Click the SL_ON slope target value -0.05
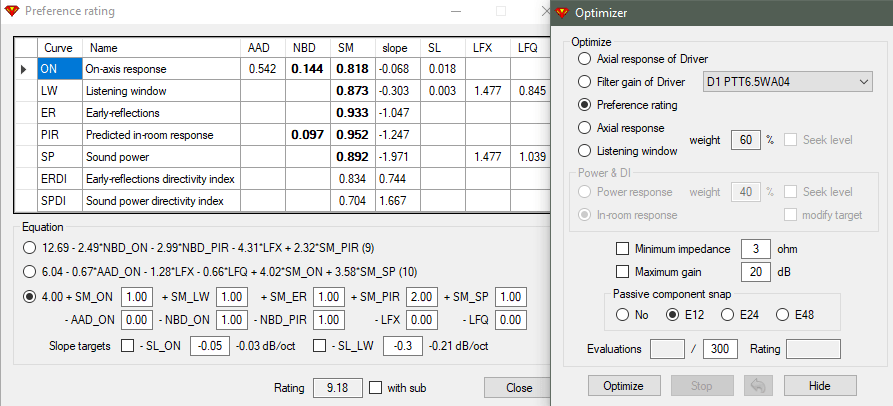This screenshot has width=893, height=406. 210,346
